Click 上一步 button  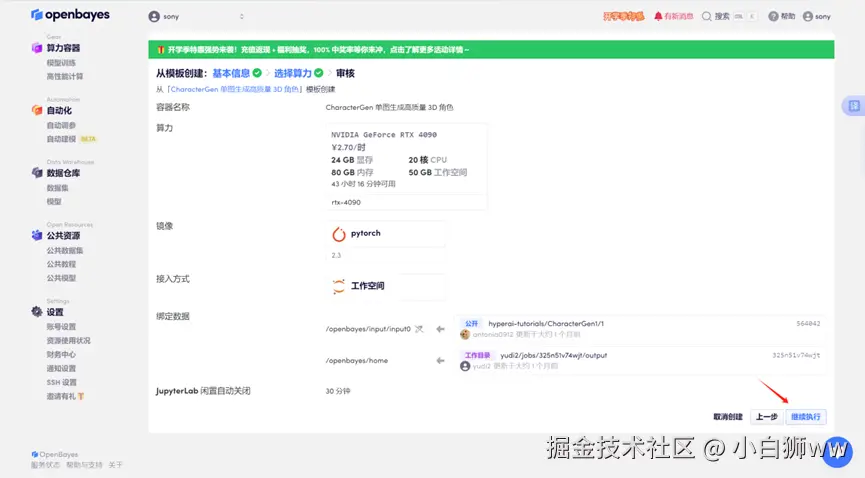point(766,417)
